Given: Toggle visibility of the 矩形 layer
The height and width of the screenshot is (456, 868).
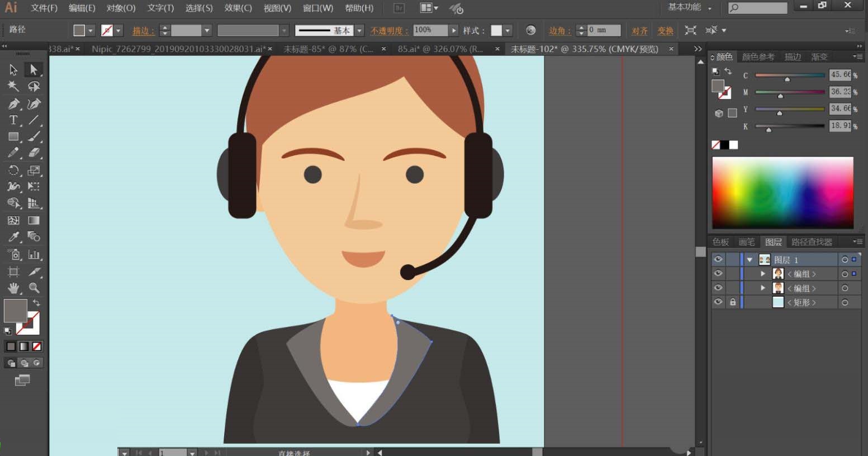Looking at the screenshot, I should 718,302.
